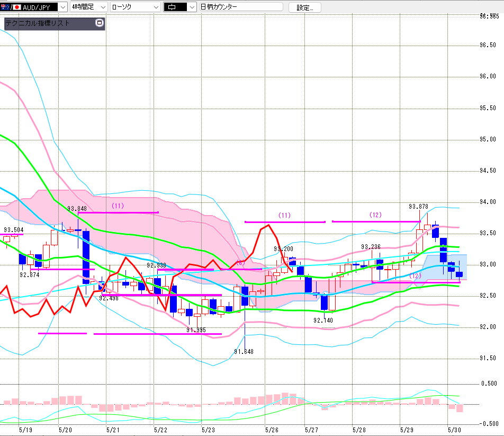Click the 93.848 high price label
Viewport: 504px width, 436px height.
[77, 208]
